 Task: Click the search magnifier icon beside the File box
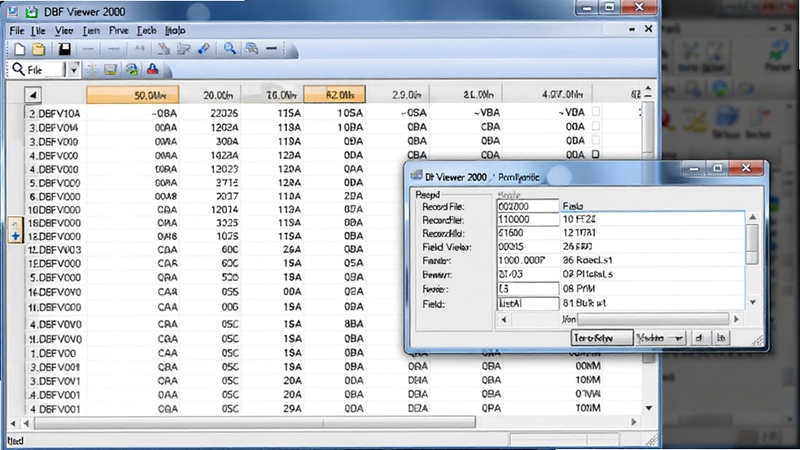coord(18,69)
